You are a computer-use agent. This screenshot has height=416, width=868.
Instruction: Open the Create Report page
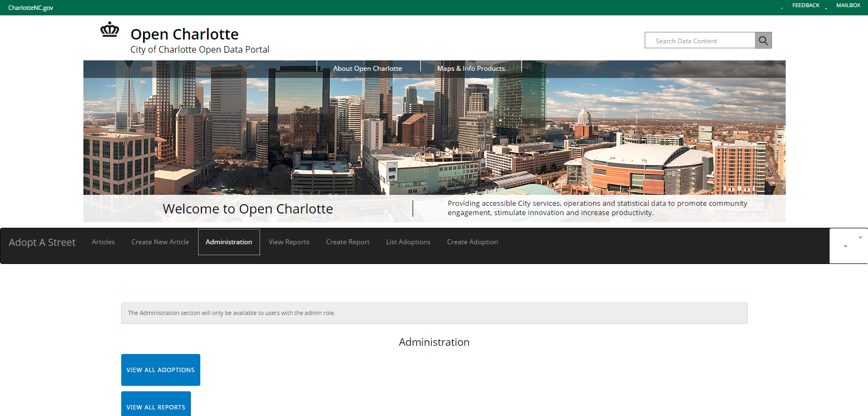(347, 242)
